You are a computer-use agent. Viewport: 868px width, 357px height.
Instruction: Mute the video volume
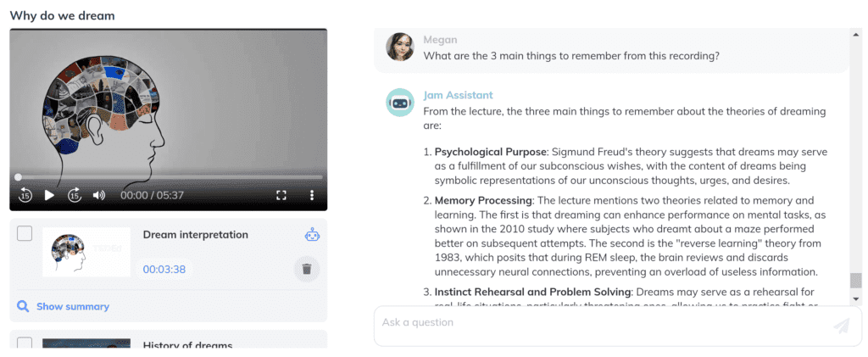click(x=99, y=195)
